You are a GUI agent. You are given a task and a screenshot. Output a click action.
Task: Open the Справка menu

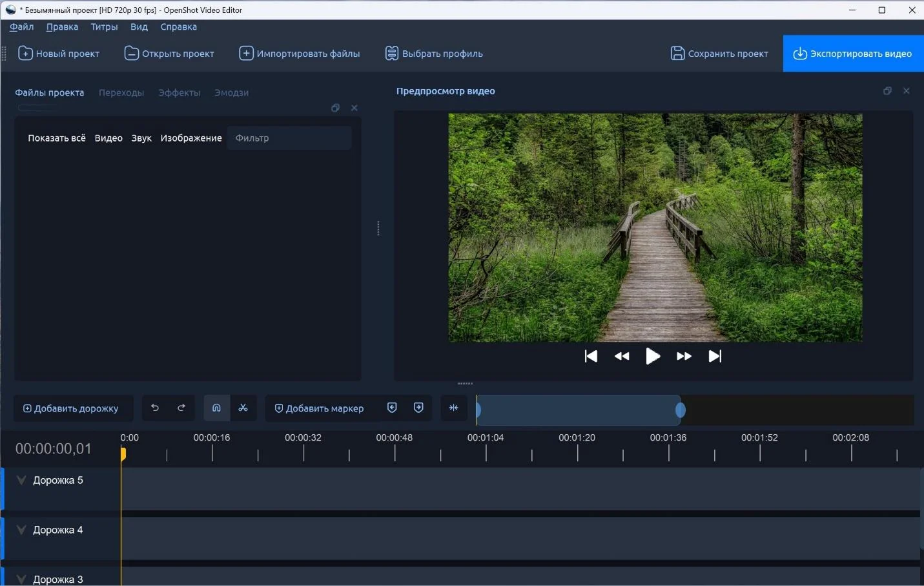tap(178, 27)
